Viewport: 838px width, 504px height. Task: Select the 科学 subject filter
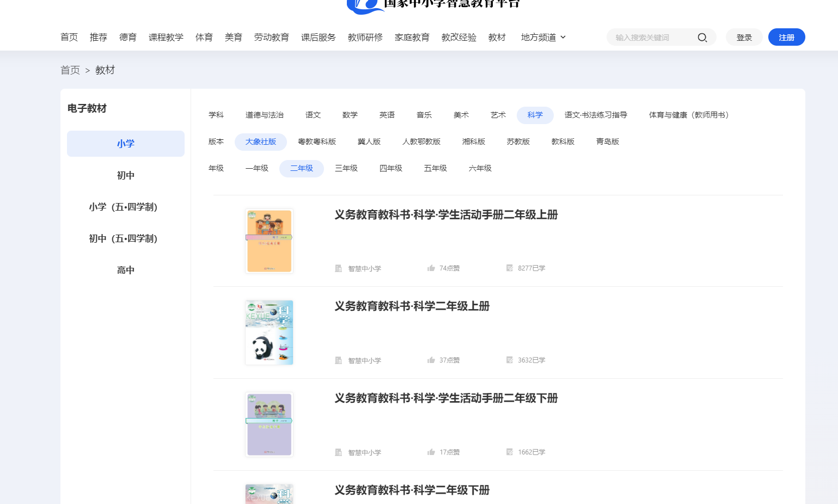tap(535, 115)
